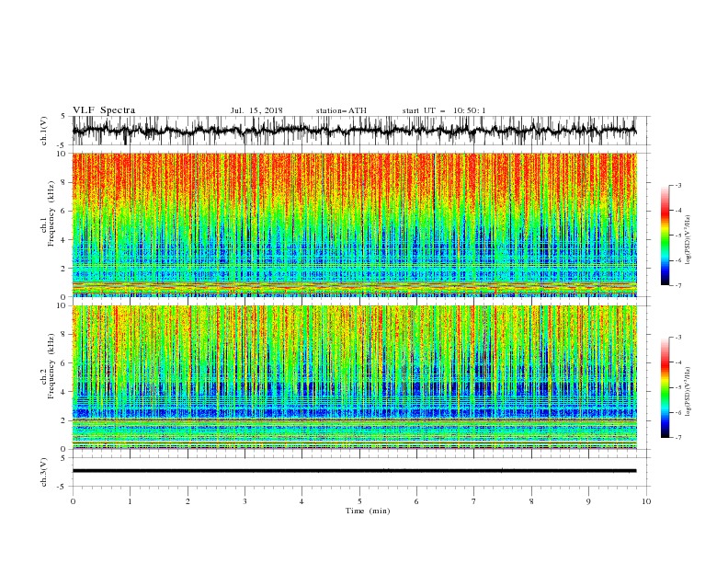Click the ch.2 spectrogram color scale bar
Screen dimensions: 728x563
point(665,387)
